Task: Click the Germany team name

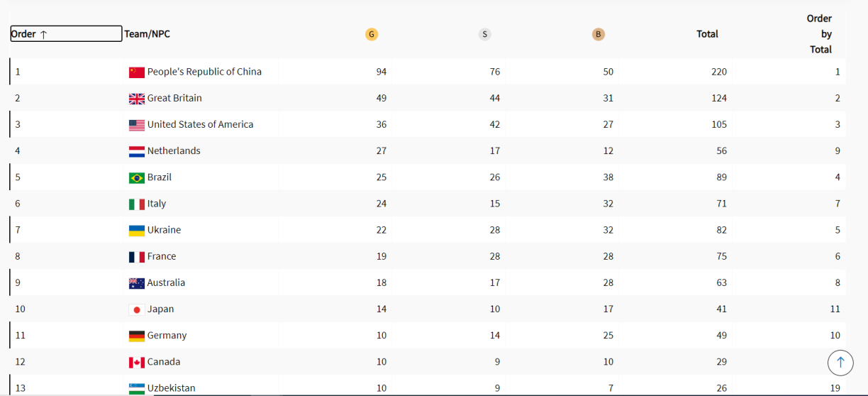Action: pos(167,336)
